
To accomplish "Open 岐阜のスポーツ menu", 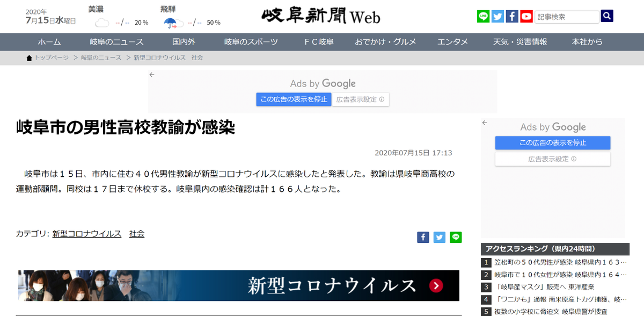I will point(251,42).
